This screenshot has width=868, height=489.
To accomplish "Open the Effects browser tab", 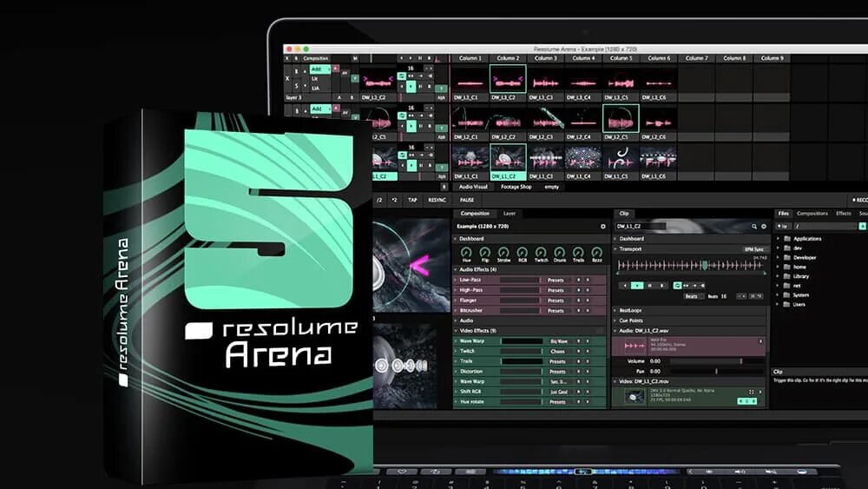I will [x=843, y=214].
